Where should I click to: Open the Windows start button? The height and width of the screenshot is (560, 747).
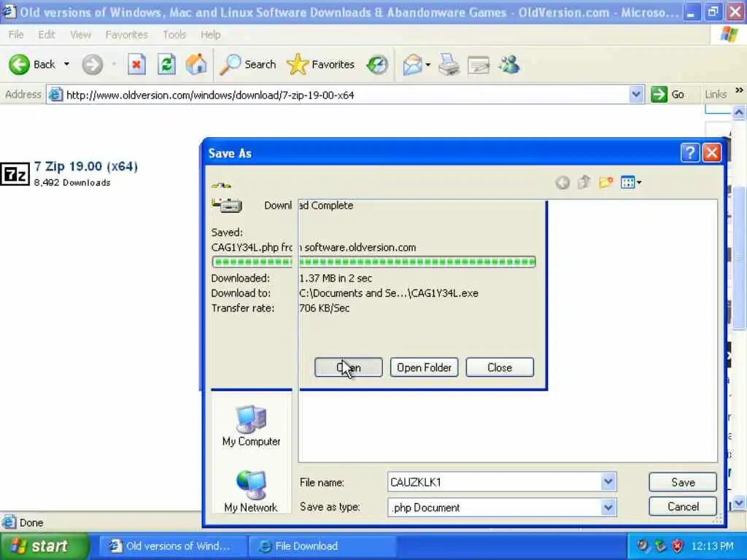pos(44,545)
